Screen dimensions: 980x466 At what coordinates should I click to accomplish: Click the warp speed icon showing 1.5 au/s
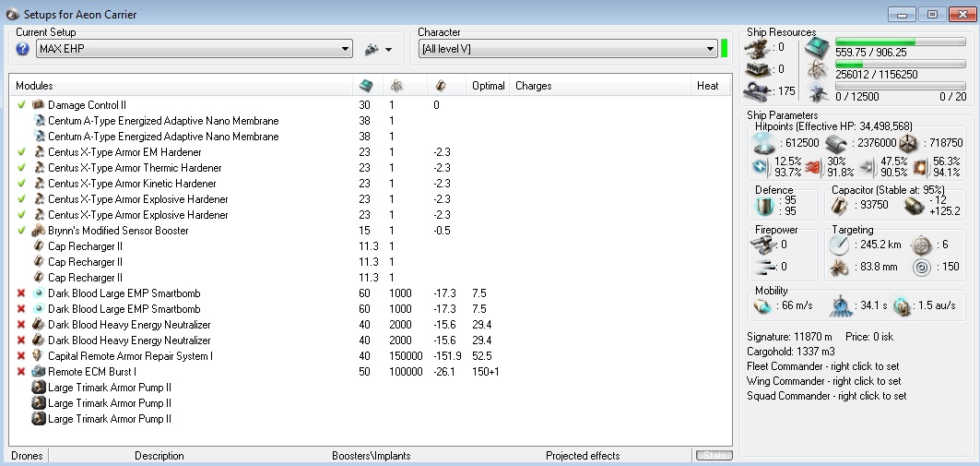(x=902, y=306)
